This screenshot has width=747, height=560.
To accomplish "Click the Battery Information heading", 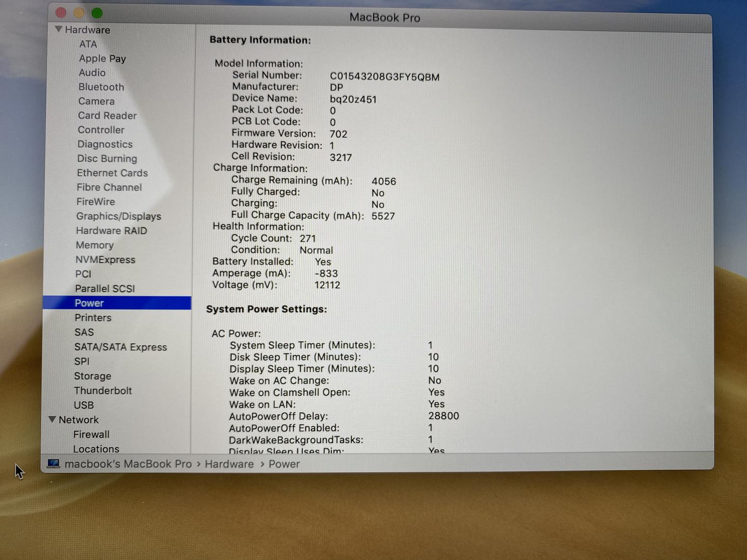I will pyautogui.click(x=260, y=40).
